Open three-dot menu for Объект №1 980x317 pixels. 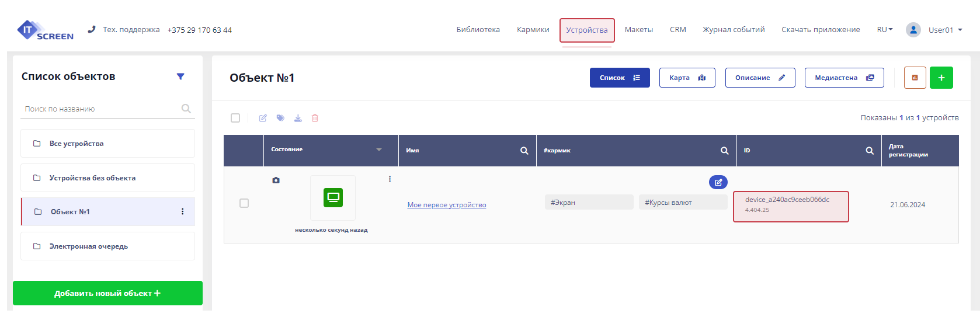tap(183, 211)
